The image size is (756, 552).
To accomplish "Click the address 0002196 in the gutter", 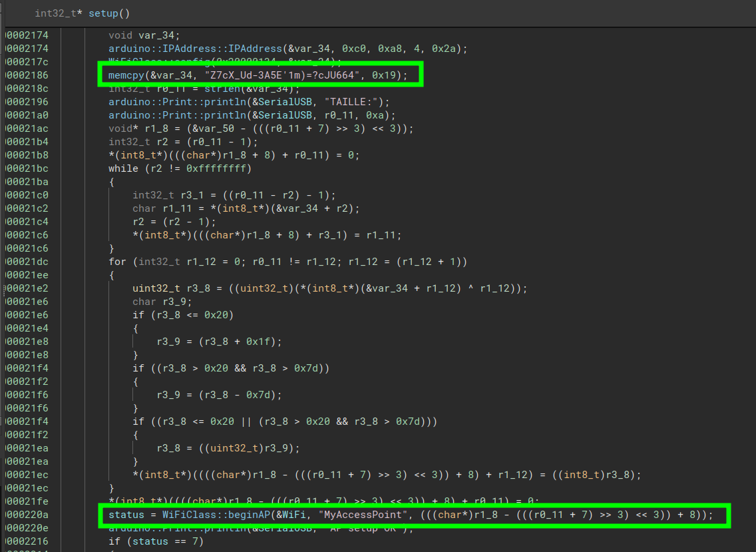I will pos(27,102).
